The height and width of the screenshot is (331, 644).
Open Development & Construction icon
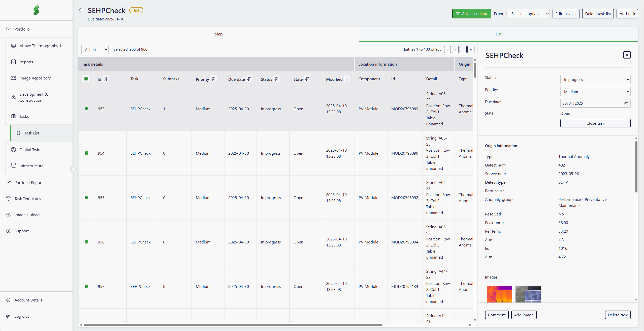pos(13,97)
